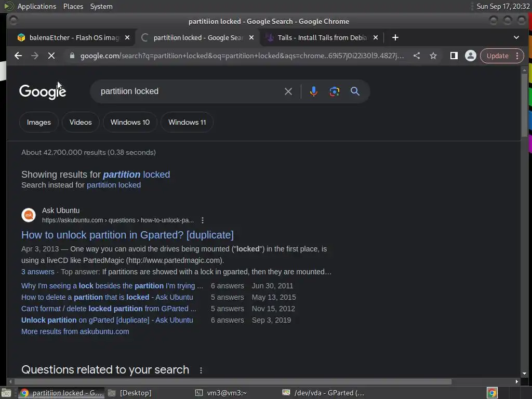Open 'Unlock partition on gParted [duplicate]' link
Screen dimensions: 532x399
click(107, 320)
